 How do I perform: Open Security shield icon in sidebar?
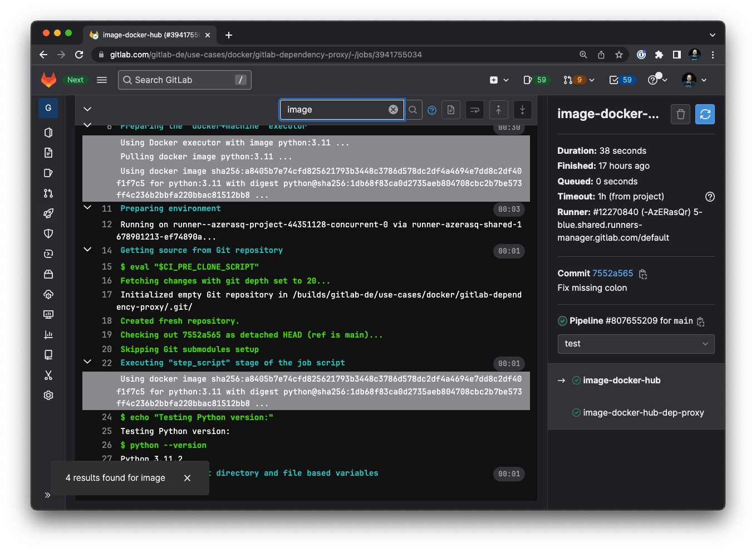pyautogui.click(x=48, y=233)
